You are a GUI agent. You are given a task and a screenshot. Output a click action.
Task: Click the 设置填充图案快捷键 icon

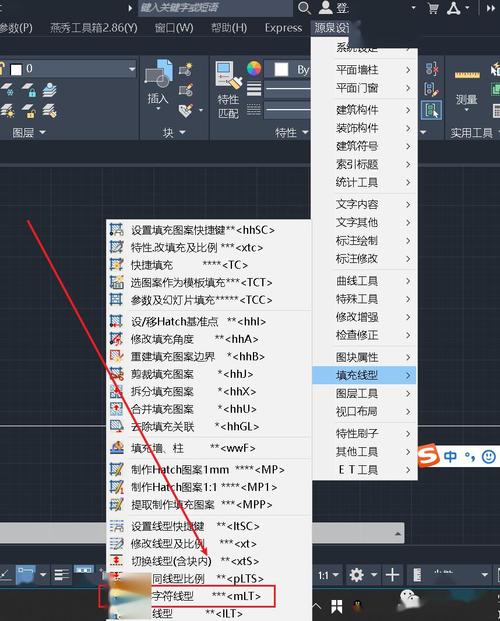click(116, 229)
